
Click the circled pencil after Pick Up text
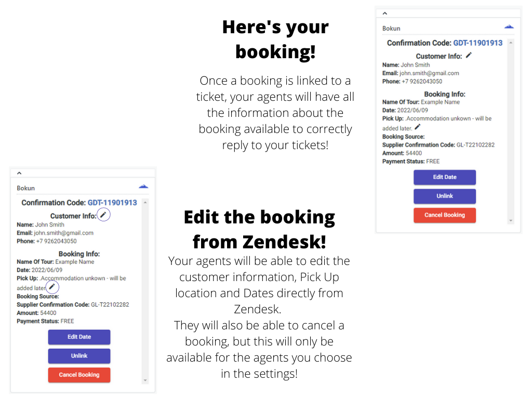point(52,287)
